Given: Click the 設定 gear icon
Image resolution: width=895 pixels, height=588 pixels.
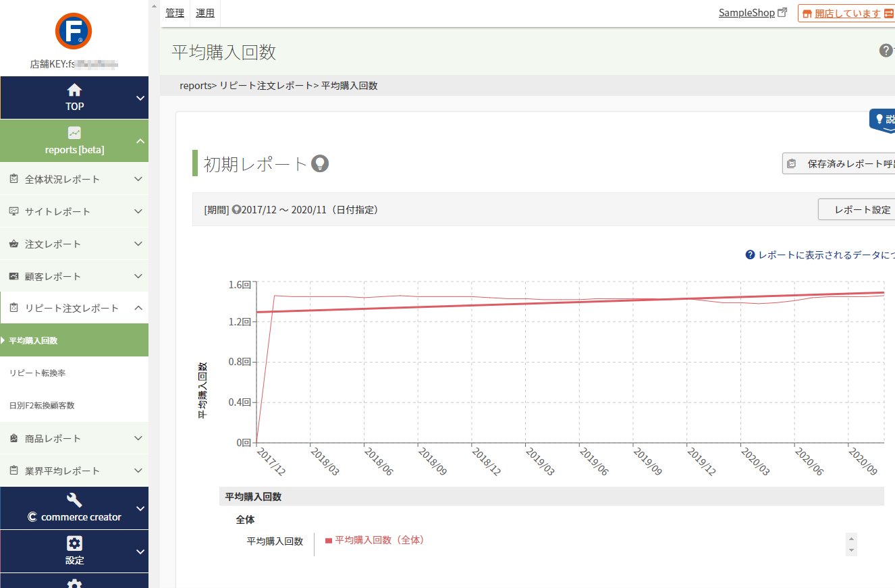Looking at the screenshot, I should (74, 543).
